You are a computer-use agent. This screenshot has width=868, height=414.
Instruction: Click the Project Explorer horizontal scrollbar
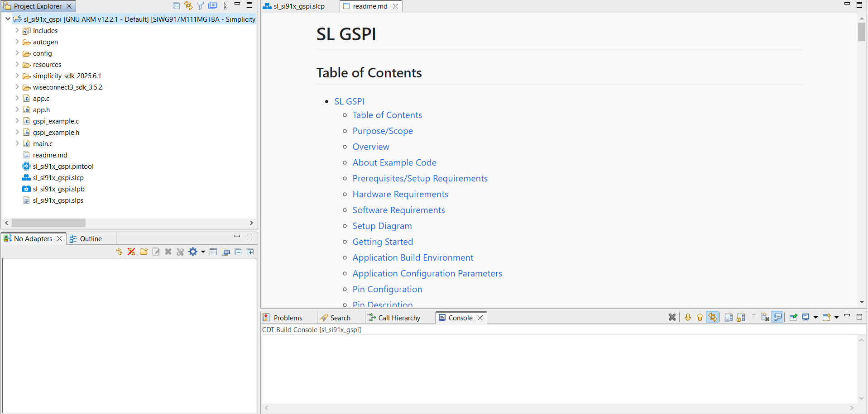49,223
